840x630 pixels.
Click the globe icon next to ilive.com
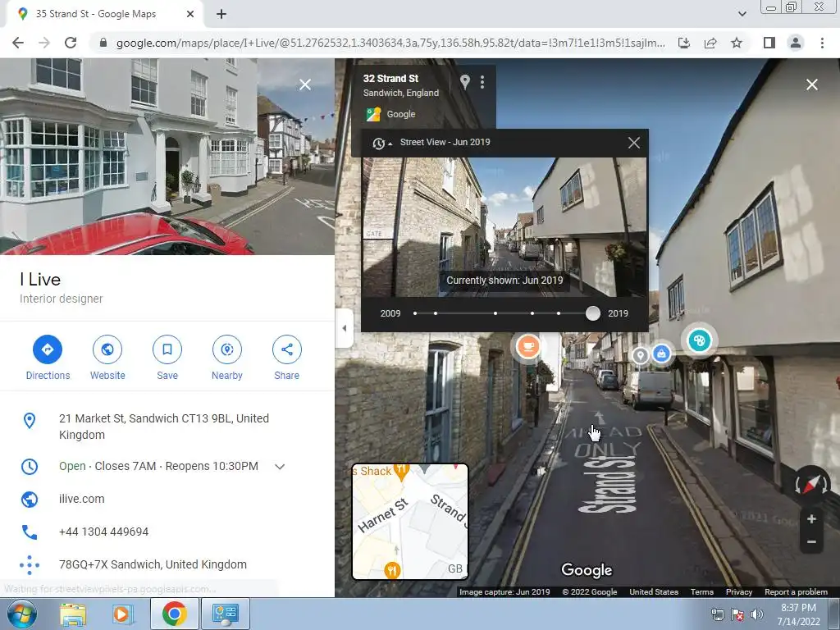(30, 499)
